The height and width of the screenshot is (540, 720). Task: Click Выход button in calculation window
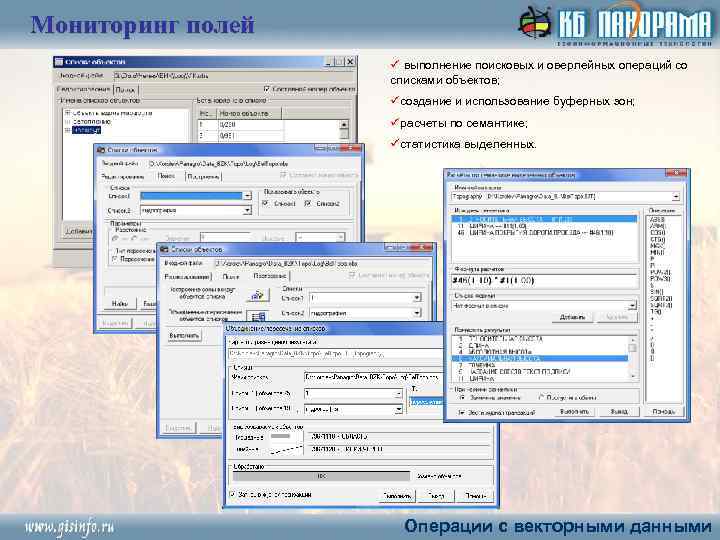pyautogui.click(x=619, y=411)
